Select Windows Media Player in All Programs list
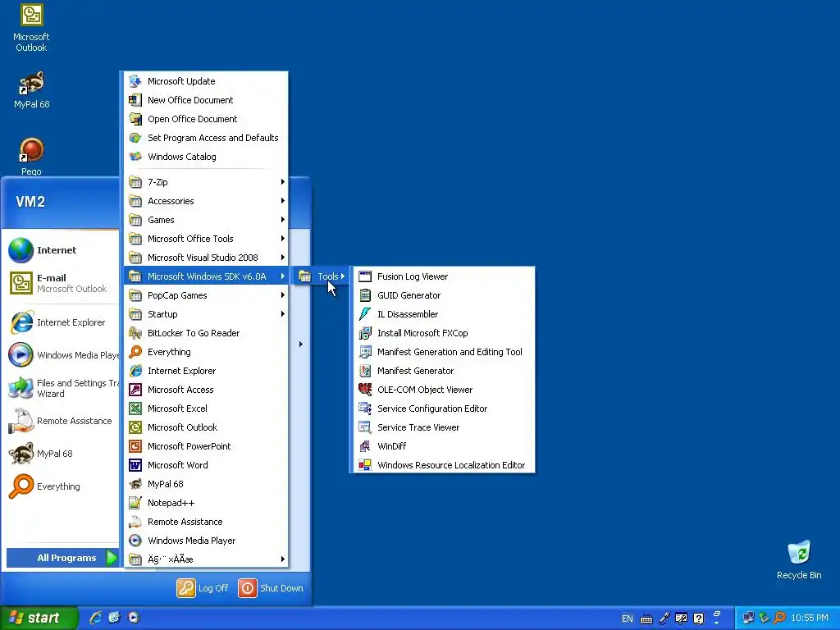Viewport: 840px width, 630px height. tap(206, 541)
